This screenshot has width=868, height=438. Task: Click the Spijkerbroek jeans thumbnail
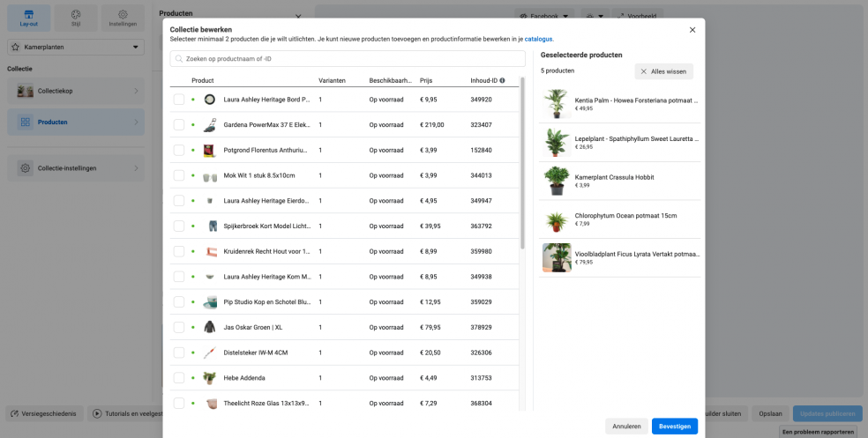point(212,226)
